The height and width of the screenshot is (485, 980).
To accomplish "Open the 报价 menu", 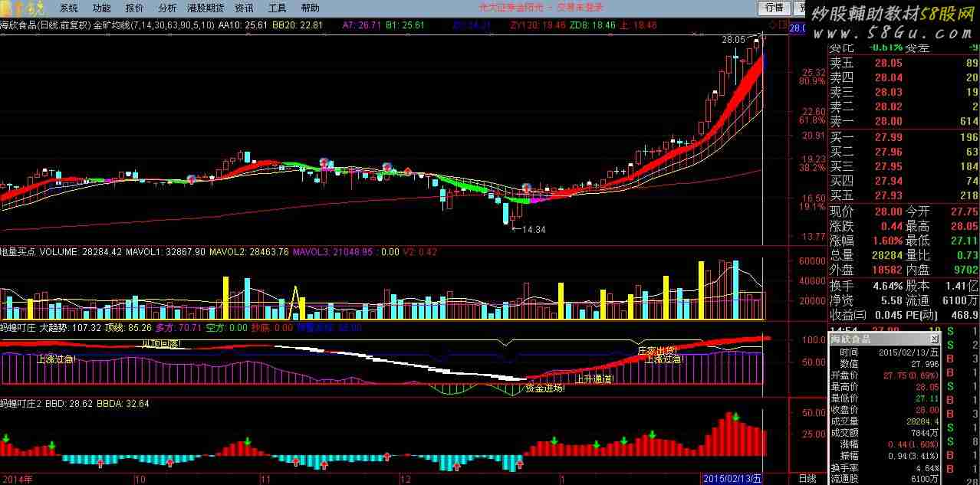I will [134, 8].
